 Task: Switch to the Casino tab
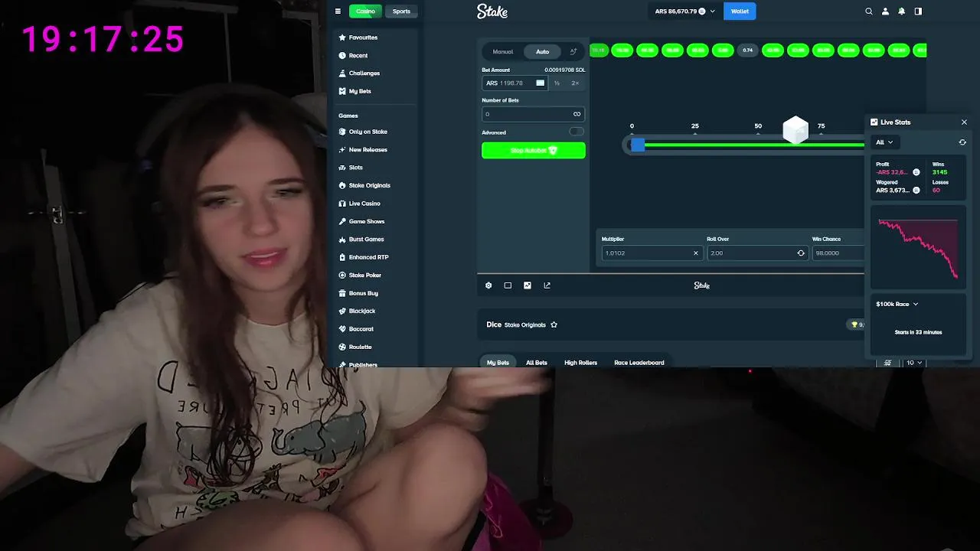[x=365, y=11]
